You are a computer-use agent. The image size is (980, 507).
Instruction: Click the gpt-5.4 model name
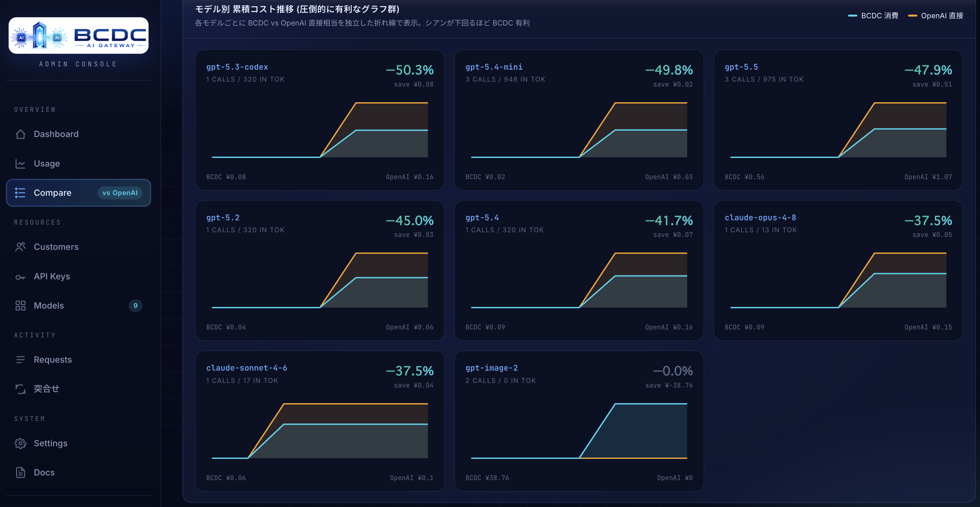click(482, 218)
